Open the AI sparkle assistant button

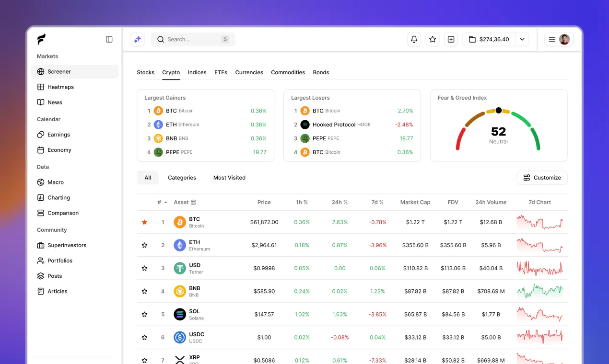(x=138, y=39)
